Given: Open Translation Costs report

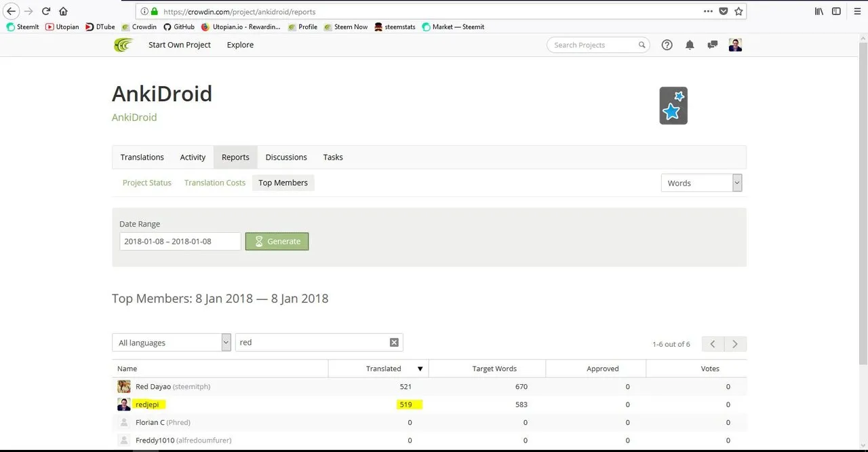Looking at the screenshot, I should (215, 183).
